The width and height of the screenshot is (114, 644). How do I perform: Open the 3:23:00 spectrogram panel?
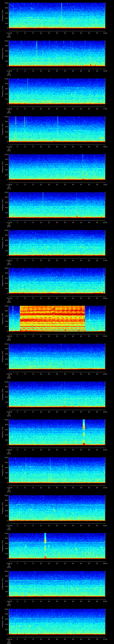[x=57, y=356]
